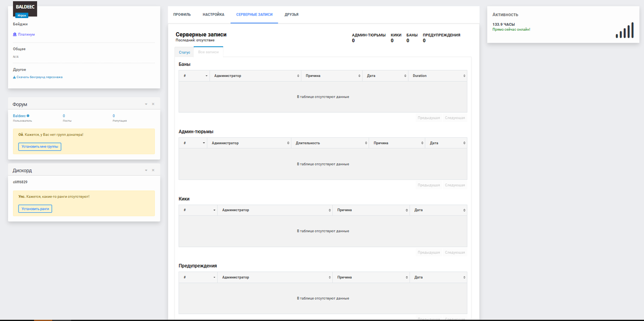Sort the Баны table by Дата column
644x321 pixels.
point(385,76)
